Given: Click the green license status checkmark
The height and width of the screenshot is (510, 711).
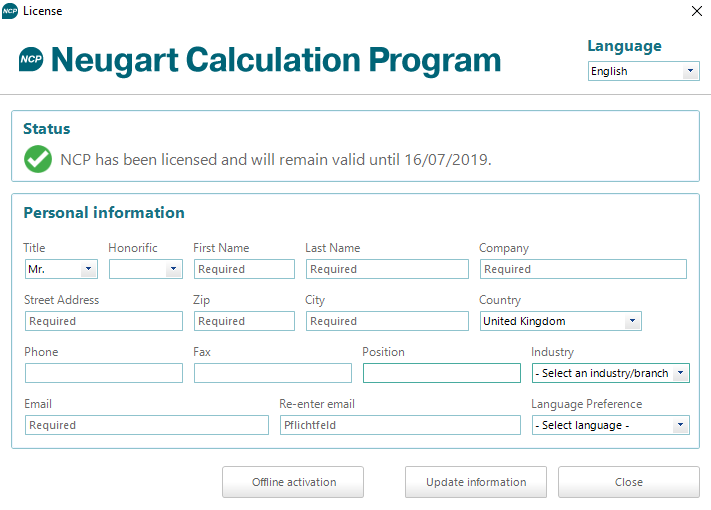Looking at the screenshot, I should [38, 159].
